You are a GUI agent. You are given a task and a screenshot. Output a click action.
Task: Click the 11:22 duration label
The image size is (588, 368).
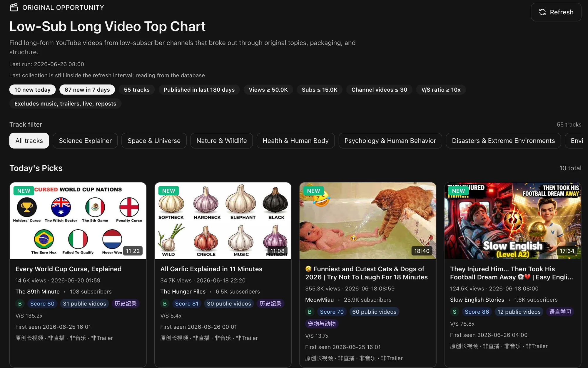(x=133, y=251)
